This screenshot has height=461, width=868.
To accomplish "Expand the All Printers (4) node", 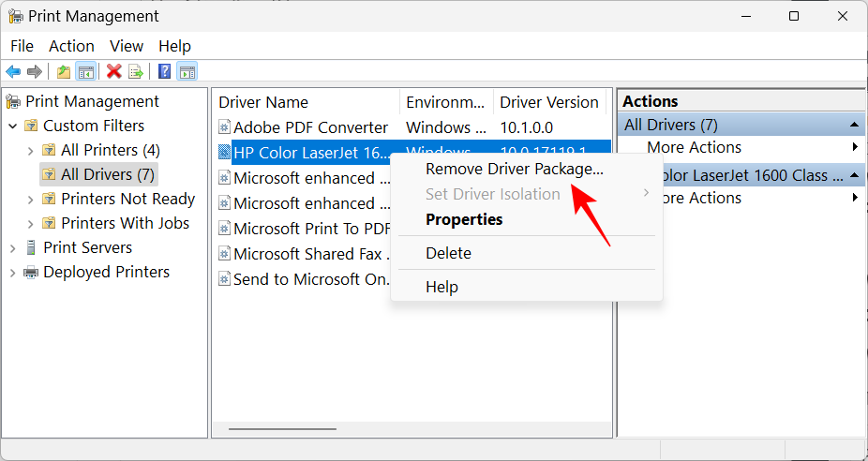I will [x=31, y=151].
